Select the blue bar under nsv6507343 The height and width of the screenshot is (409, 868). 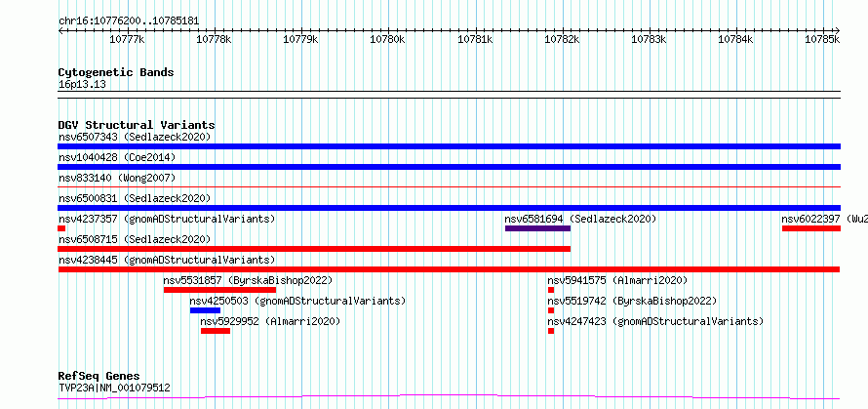tap(449, 146)
